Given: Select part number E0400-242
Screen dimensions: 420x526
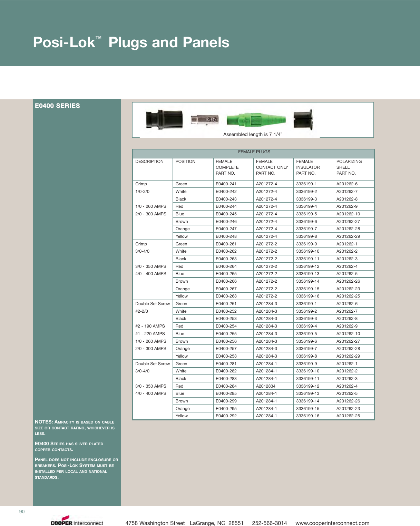Looking at the screenshot, I should click(226, 192).
